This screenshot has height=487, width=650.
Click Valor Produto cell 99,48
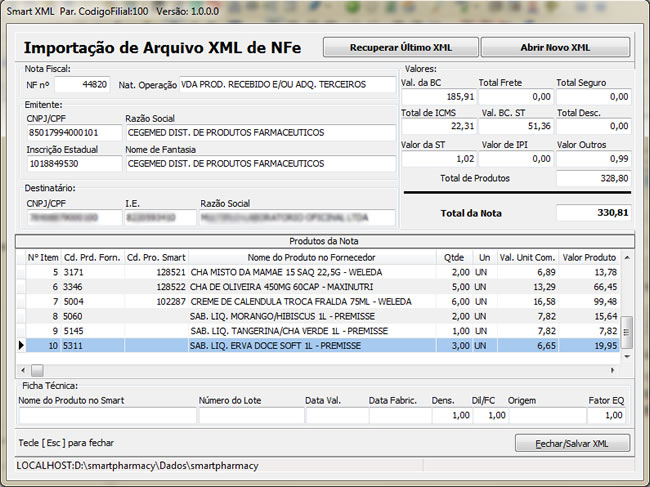[589, 302]
